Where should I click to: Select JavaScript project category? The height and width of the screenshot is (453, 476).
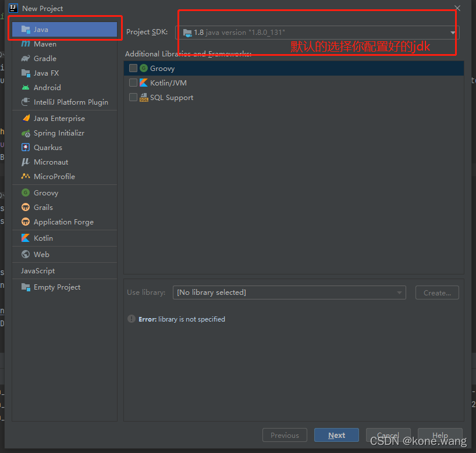pos(38,270)
